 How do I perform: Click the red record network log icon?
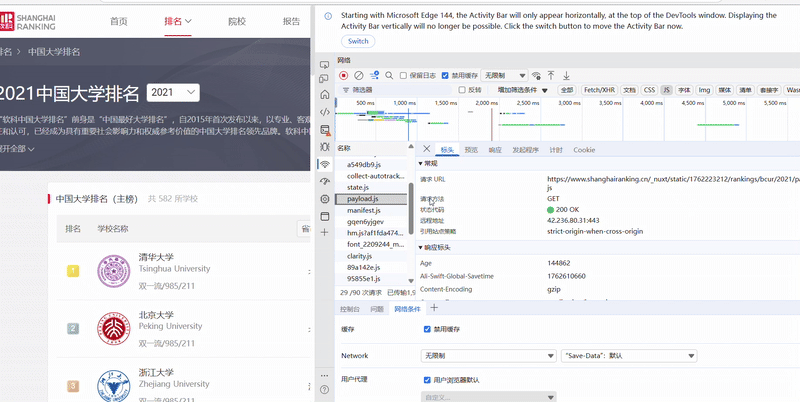coord(343,76)
